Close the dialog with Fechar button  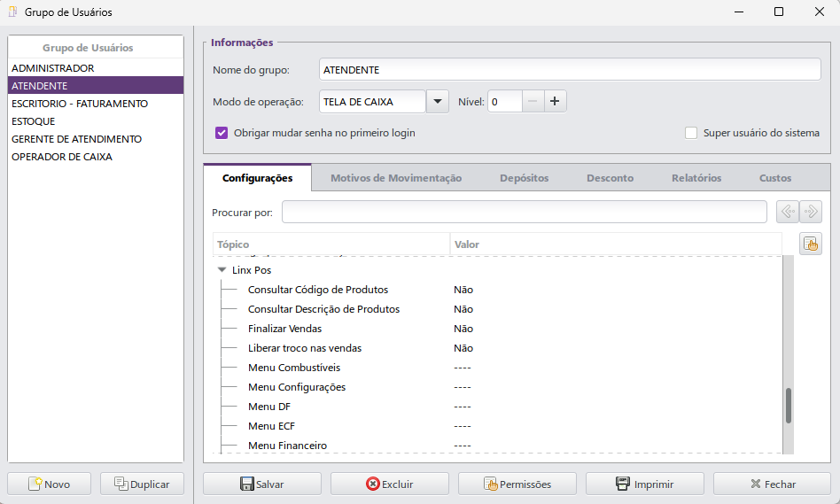(772, 485)
